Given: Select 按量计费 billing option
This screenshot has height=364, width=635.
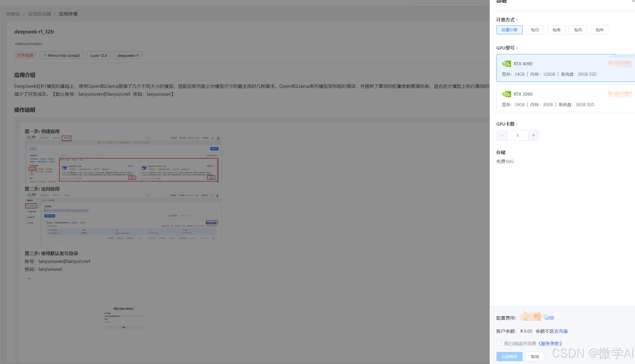Looking at the screenshot, I should [509, 30].
